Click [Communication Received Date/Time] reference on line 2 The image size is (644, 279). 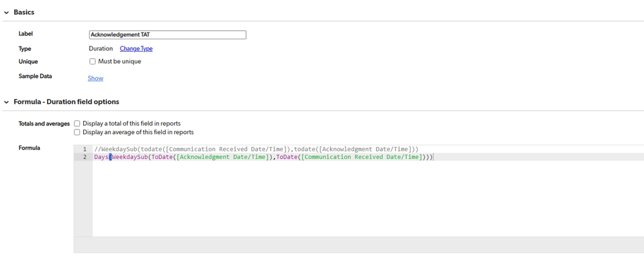click(x=361, y=157)
